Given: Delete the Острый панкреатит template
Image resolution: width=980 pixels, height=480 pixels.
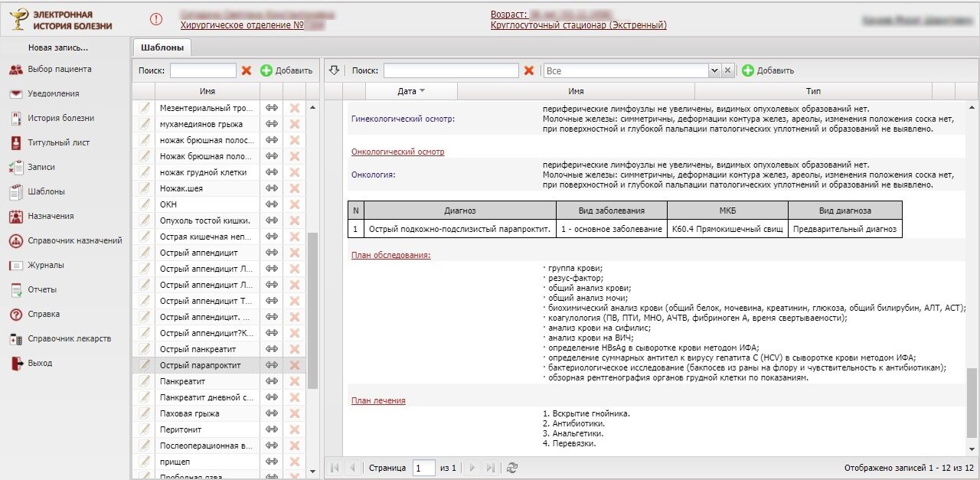Looking at the screenshot, I should click(294, 349).
